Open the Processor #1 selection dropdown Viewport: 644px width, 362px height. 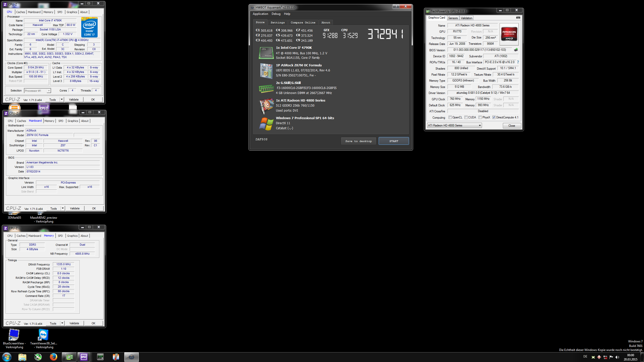pyautogui.click(x=37, y=91)
